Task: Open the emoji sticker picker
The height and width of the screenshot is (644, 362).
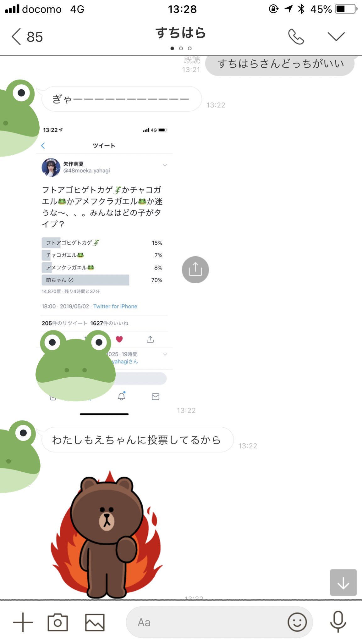Action: tap(297, 622)
